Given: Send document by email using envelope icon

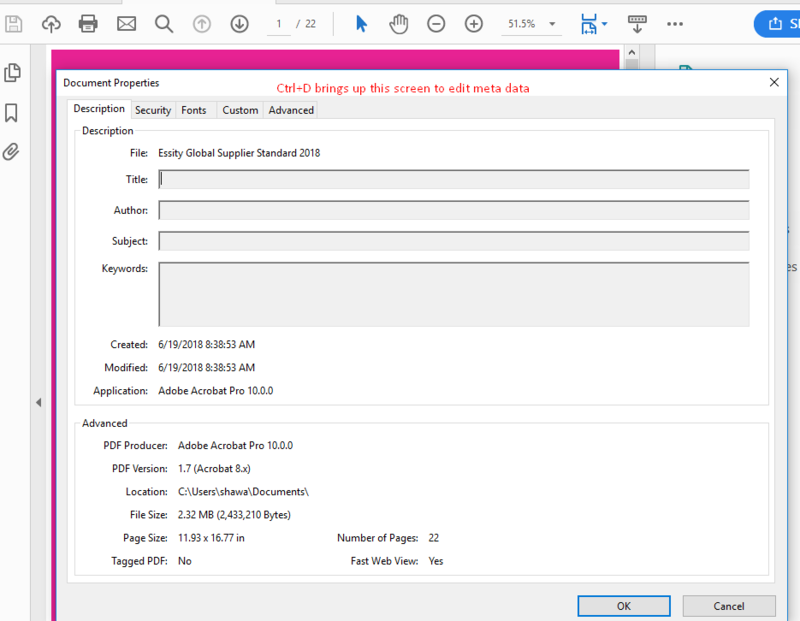Looking at the screenshot, I should coord(125,22).
